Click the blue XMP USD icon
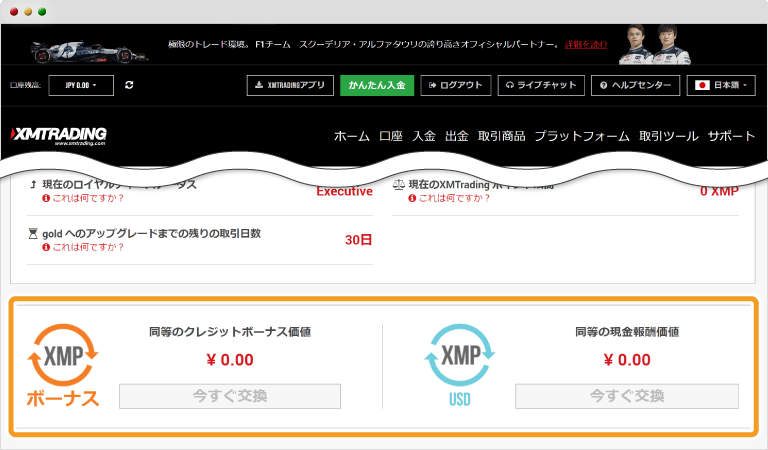The image size is (768, 450). (x=459, y=365)
